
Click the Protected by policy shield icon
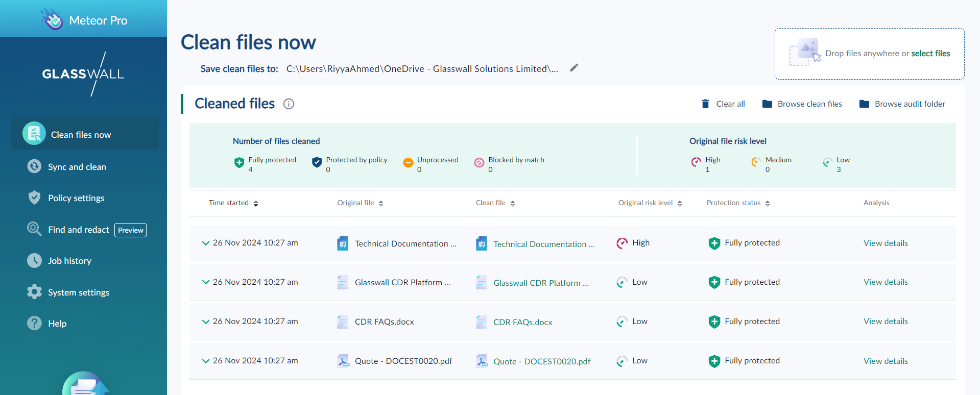coord(317,163)
